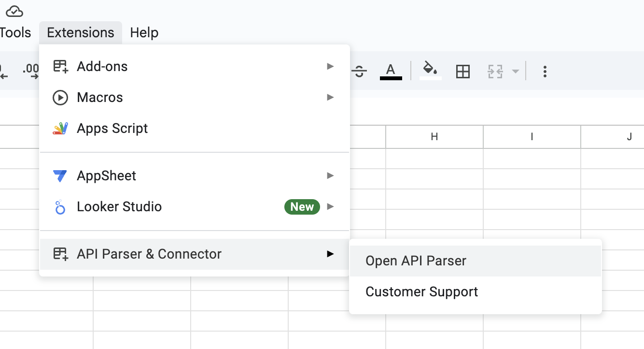This screenshot has height=349, width=644.
Task: Expand the Looker Studio submenu arrow
Action: pyautogui.click(x=330, y=206)
